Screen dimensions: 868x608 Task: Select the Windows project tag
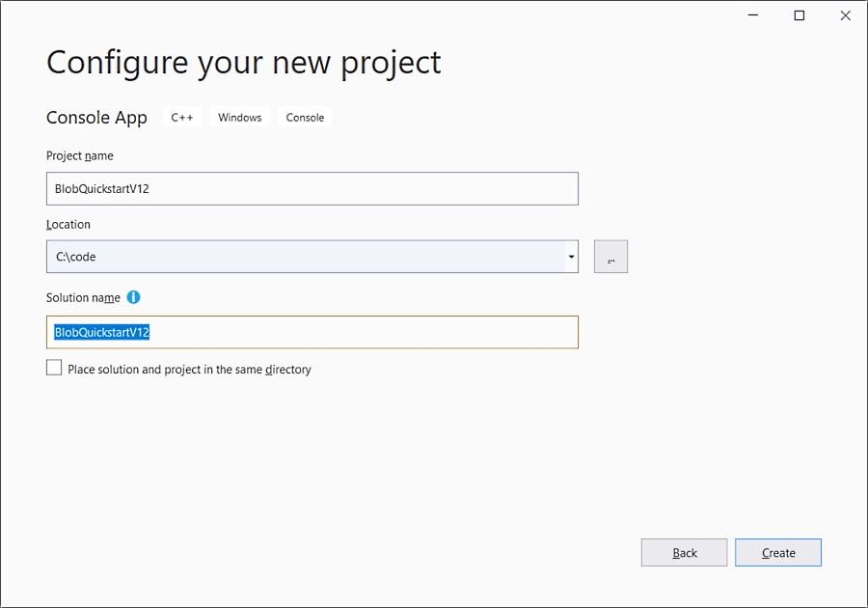[x=239, y=117]
